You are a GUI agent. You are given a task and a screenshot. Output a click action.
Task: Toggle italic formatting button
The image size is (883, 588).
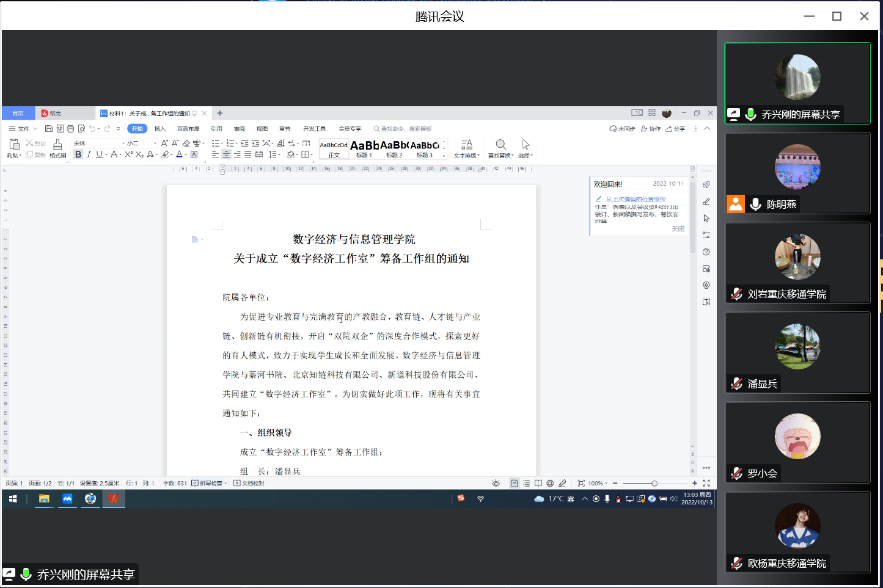click(x=89, y=154)
